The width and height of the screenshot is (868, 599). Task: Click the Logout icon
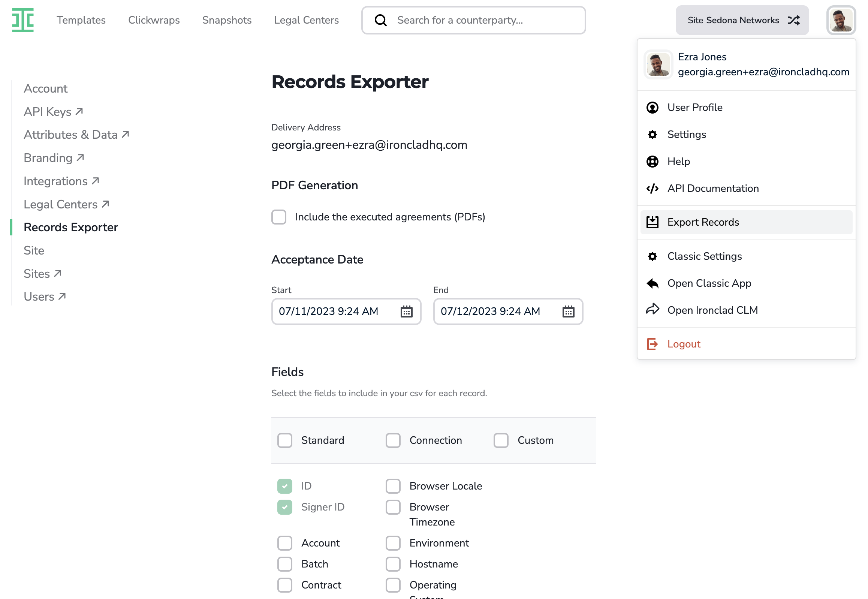tap(652, 344)
